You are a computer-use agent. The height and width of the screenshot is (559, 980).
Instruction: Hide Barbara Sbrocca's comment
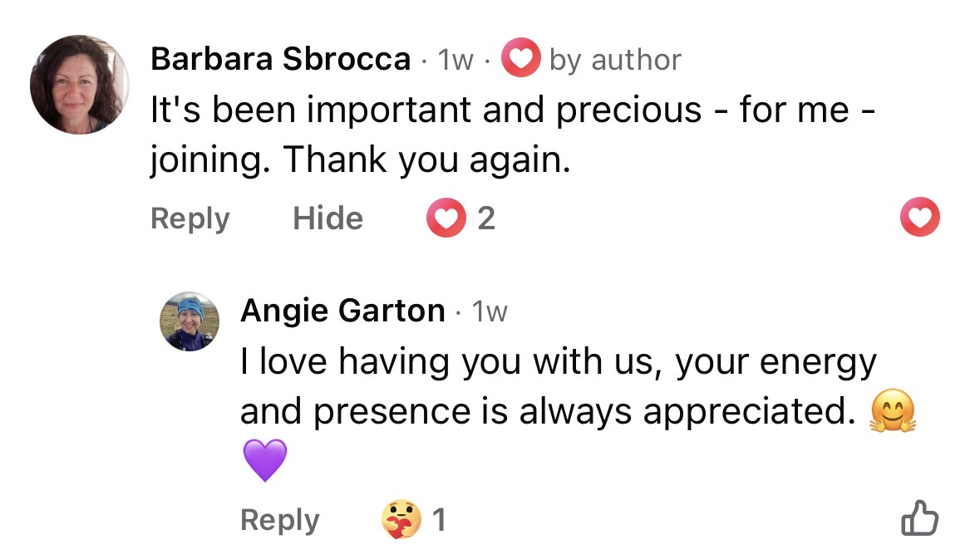point(327,218)
